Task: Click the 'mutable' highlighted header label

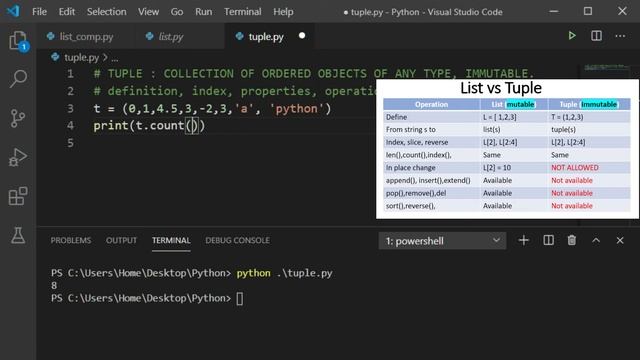Action: [x=520, y=104]
